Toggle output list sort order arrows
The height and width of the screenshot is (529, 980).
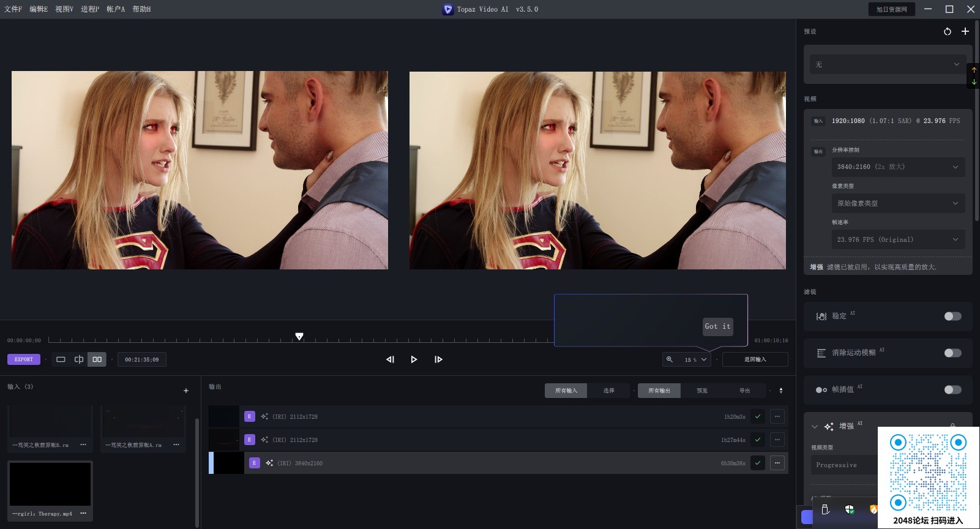780,391
